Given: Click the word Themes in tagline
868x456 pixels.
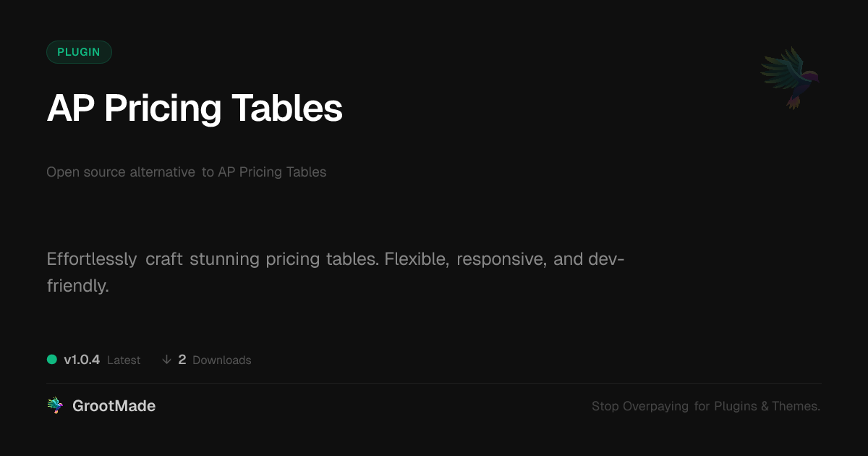Looking at the screenshot, I should (x=795, y=406).
